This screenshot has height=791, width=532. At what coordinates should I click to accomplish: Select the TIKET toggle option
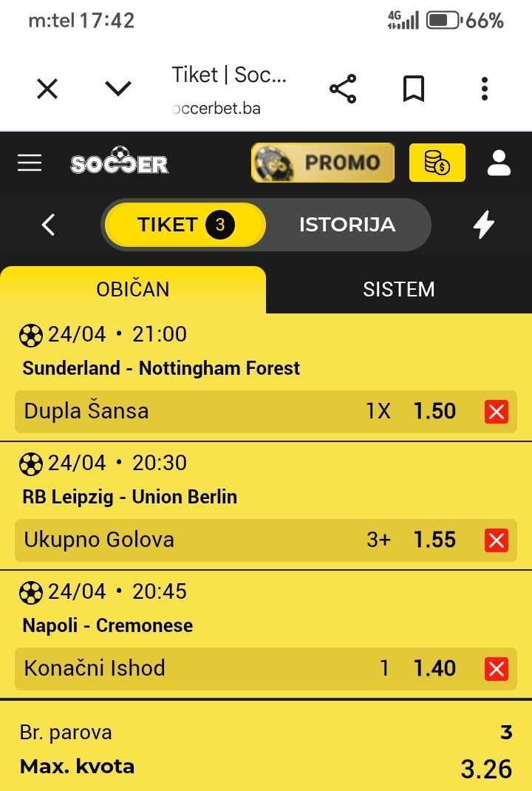pos(185,225)
